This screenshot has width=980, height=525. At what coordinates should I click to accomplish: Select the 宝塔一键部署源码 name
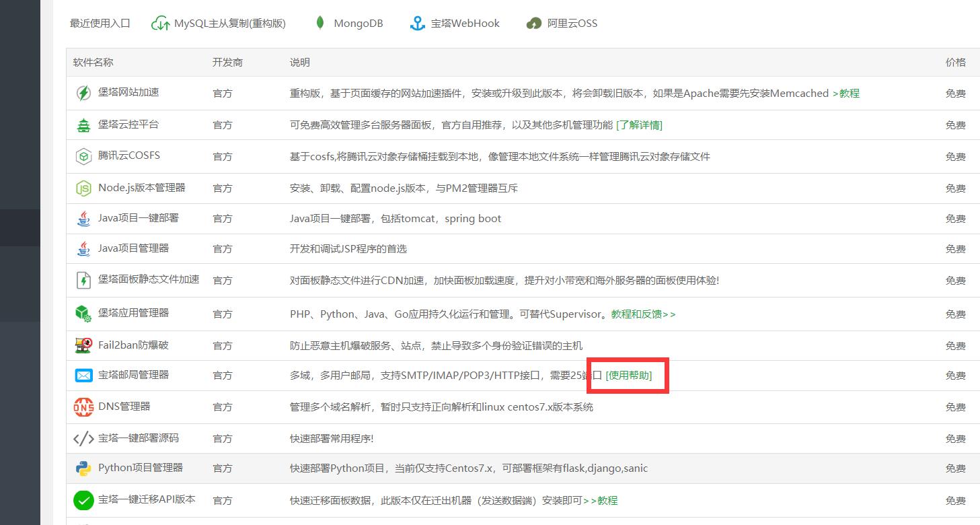pyautogui.click(x=139, y=438)
